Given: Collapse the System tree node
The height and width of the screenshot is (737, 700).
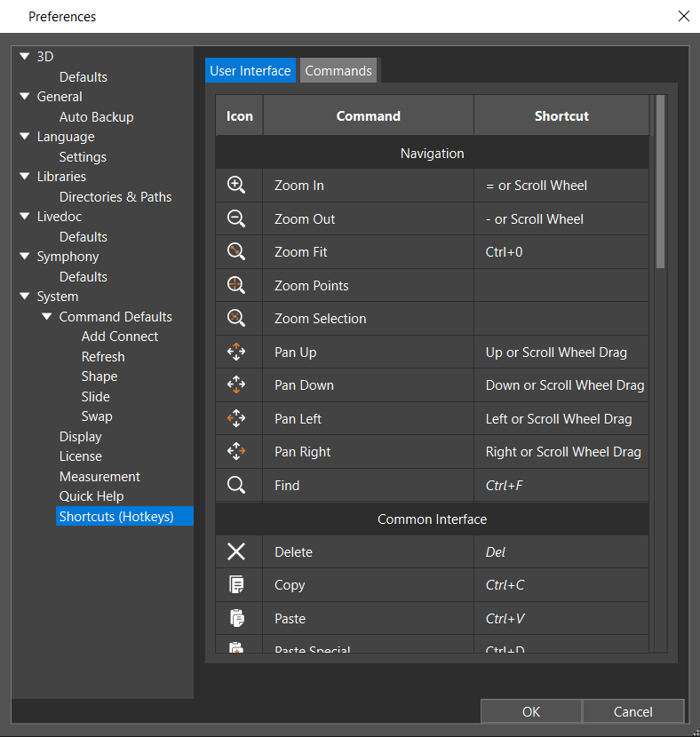Looking at the screenshot, I should [25, 296].
